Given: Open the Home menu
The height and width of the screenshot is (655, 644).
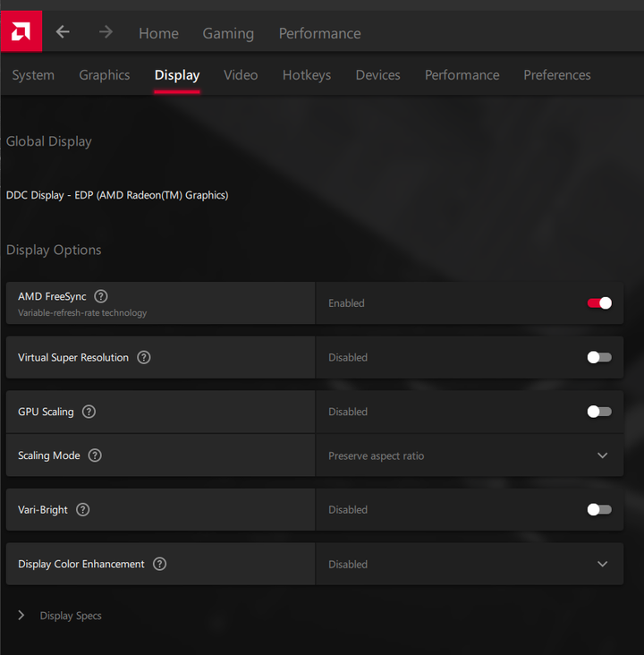Looking at the screenshot, I should coord(158,33).
